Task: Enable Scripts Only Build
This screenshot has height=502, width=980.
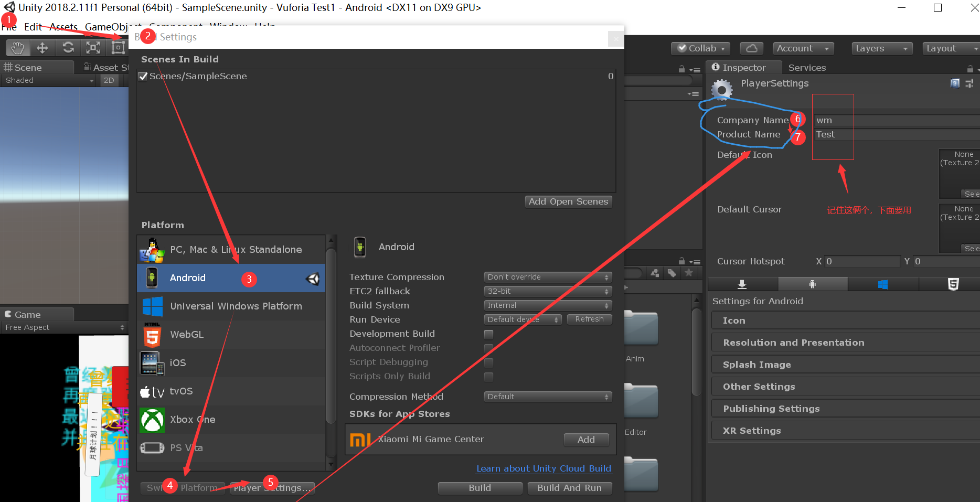Action: tap(488, 377)
